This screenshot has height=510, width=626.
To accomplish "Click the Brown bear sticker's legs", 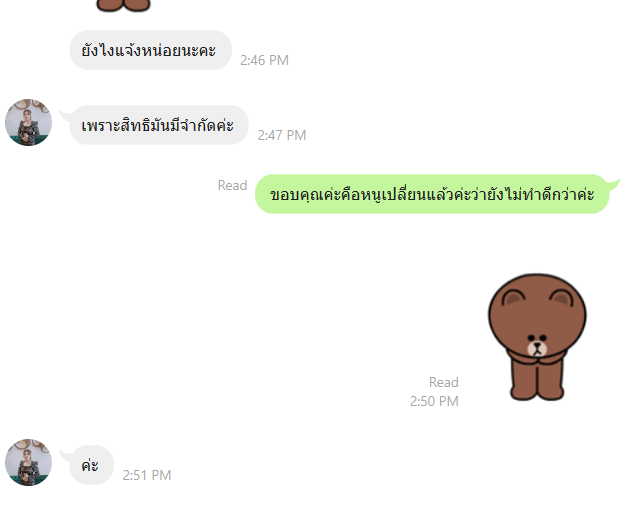I will pos(537,381).
